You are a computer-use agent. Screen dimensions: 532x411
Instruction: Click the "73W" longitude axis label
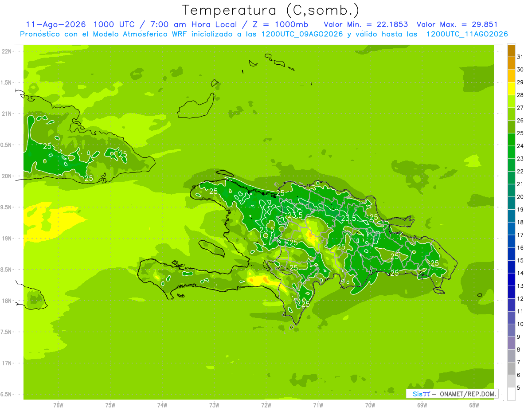click(x=214, y=405)
